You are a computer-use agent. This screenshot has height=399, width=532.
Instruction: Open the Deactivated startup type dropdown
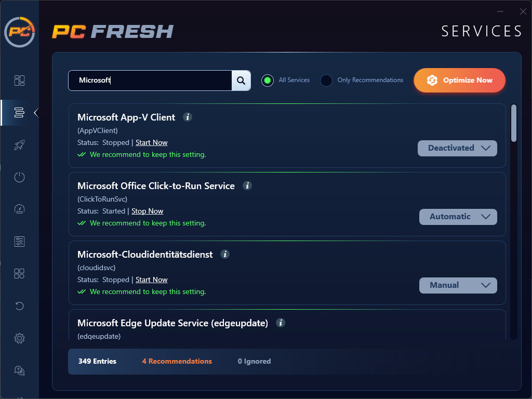[457, 148]
